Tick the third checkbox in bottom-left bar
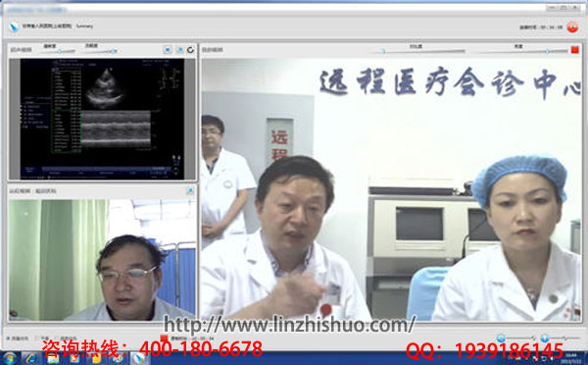The image size is (588, 365). click(57, 339)
